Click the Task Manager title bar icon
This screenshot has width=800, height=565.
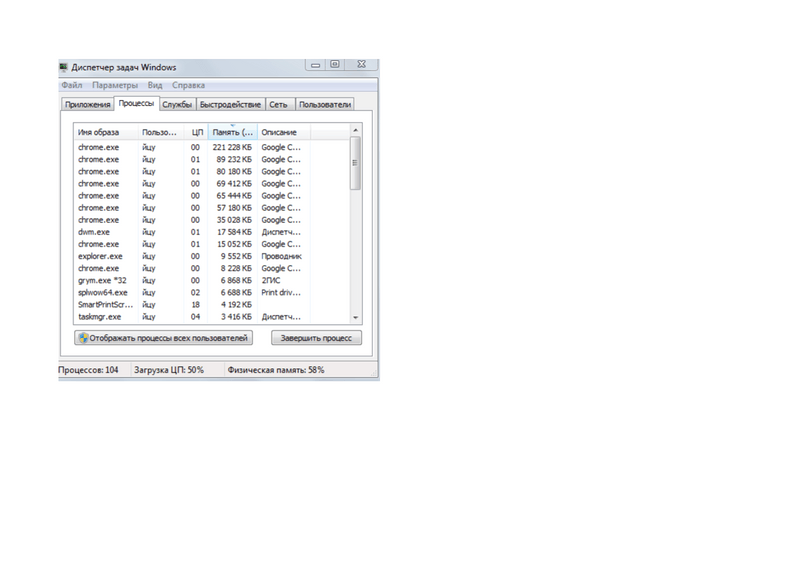coord(64,67)
